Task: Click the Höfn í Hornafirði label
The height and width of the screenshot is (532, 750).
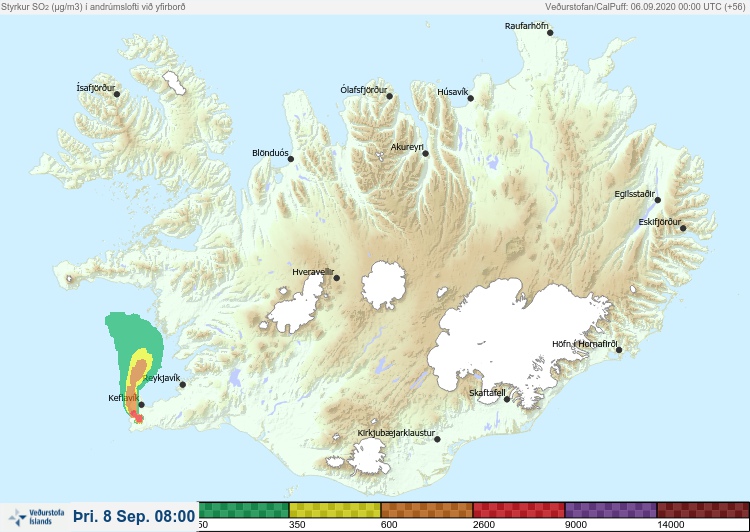Action: point(585,344)
